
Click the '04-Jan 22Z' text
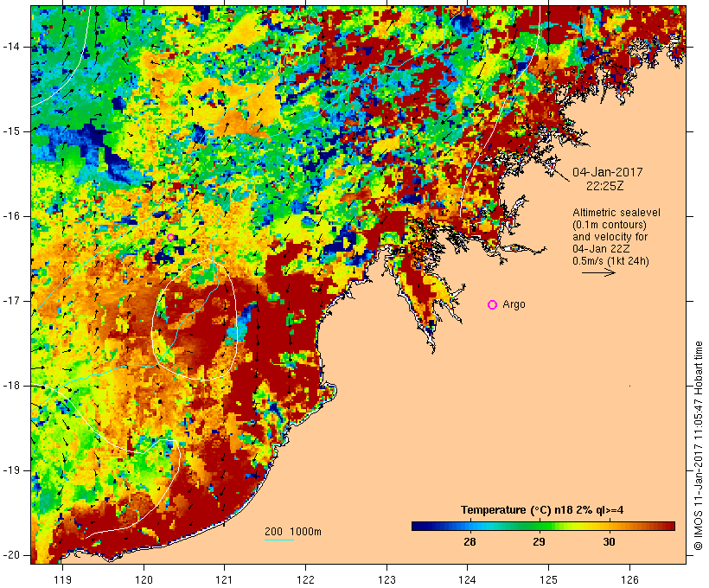click(x=601, y=249)
